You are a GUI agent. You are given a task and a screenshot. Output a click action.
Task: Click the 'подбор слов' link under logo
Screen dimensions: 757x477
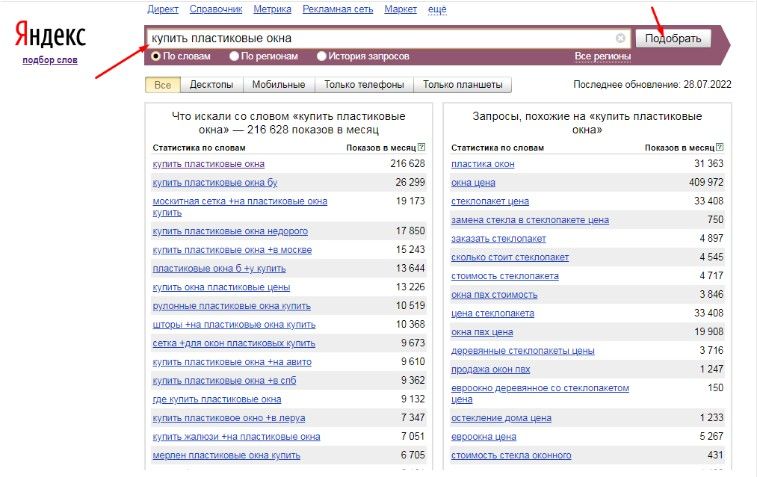[x=50, y=60]
